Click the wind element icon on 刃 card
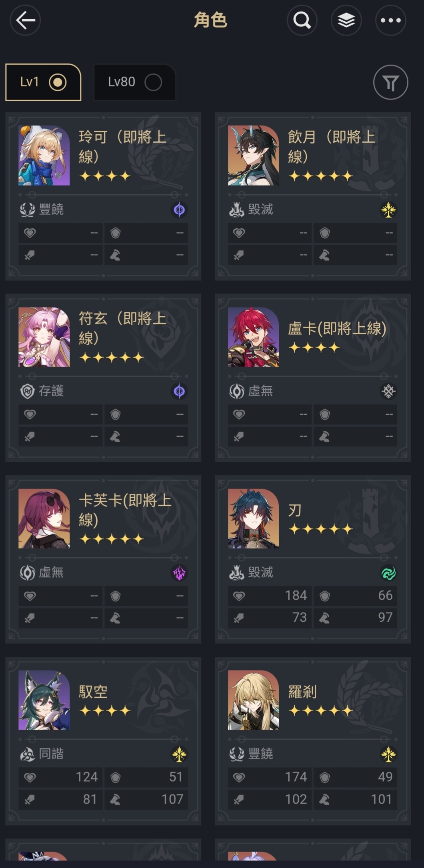Image resolution: width=424 pixels, height=868 pixels. click(x=388, y=573)
